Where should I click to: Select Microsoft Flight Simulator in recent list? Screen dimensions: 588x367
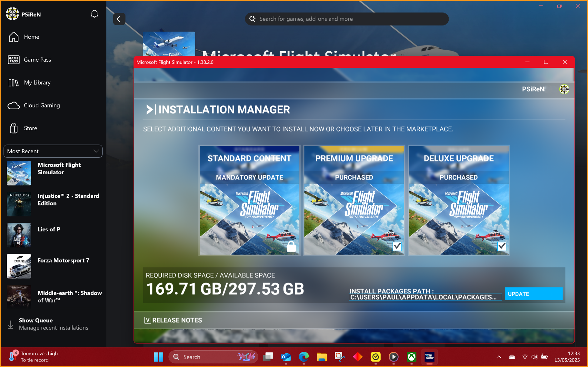pos(53,173)
